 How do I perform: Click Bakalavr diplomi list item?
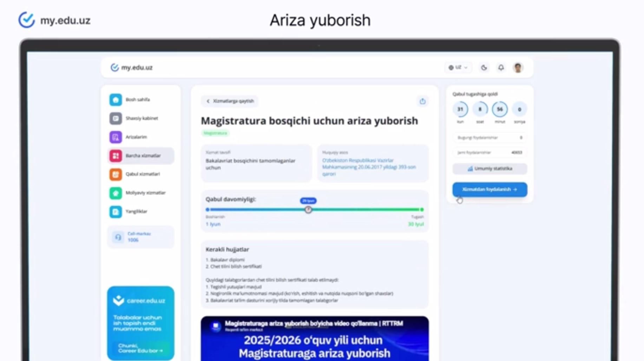pos(225,260)
